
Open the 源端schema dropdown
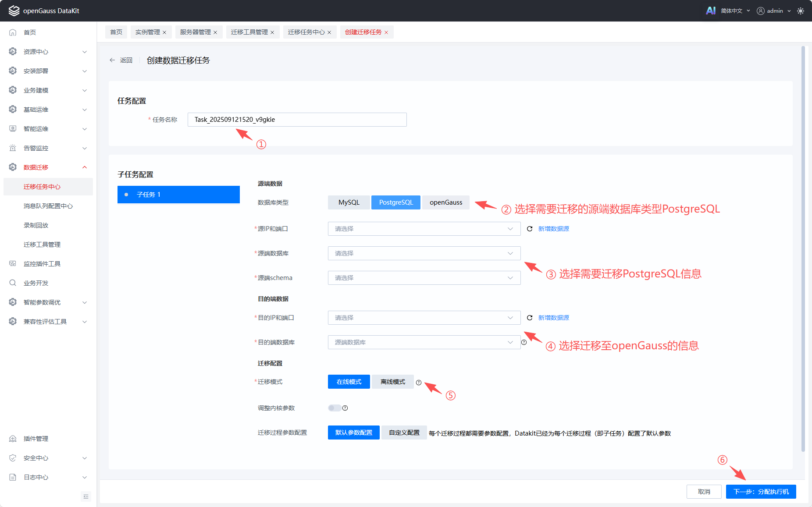pyautogui.click(x=424, y=278)
